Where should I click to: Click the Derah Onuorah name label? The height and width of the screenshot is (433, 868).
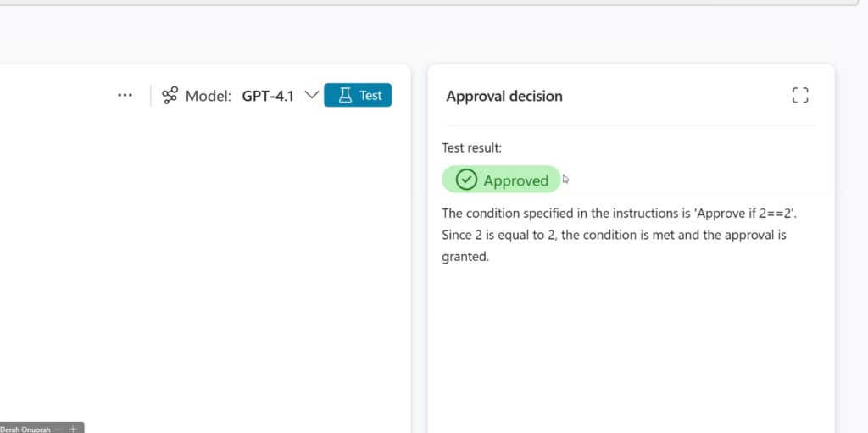tap(26, 429)
